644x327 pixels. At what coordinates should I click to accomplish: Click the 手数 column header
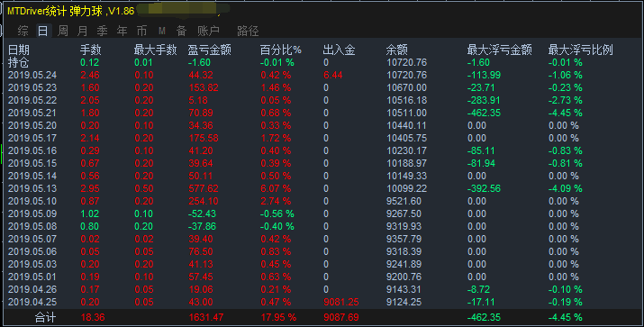coord(90,50)
